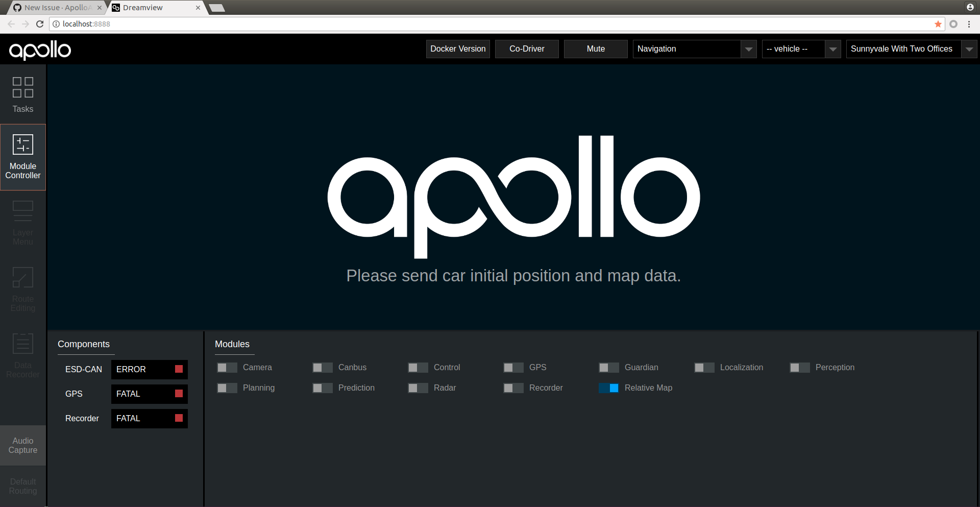The width and height of the screenshot is (980, 507).
Task: Open the Sunnyvale With Two Offices map dropdown
Action: point(912,49)
